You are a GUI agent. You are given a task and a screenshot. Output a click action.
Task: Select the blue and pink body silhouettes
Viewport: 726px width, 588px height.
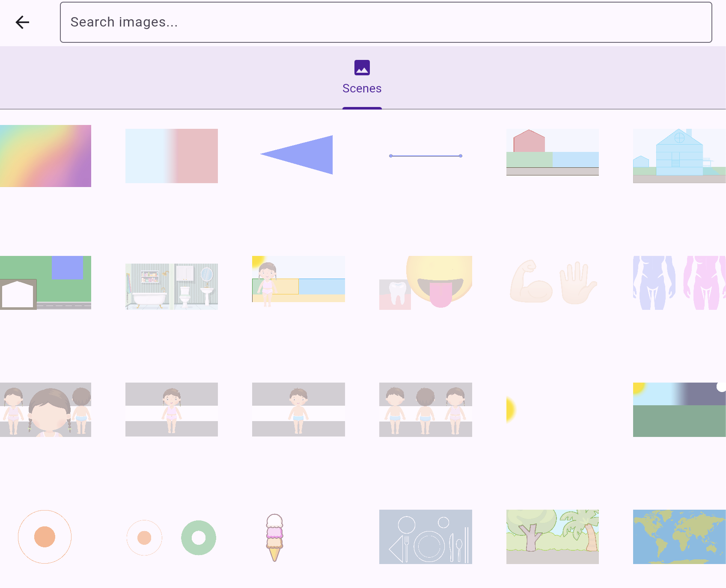(x=679, y=282)
